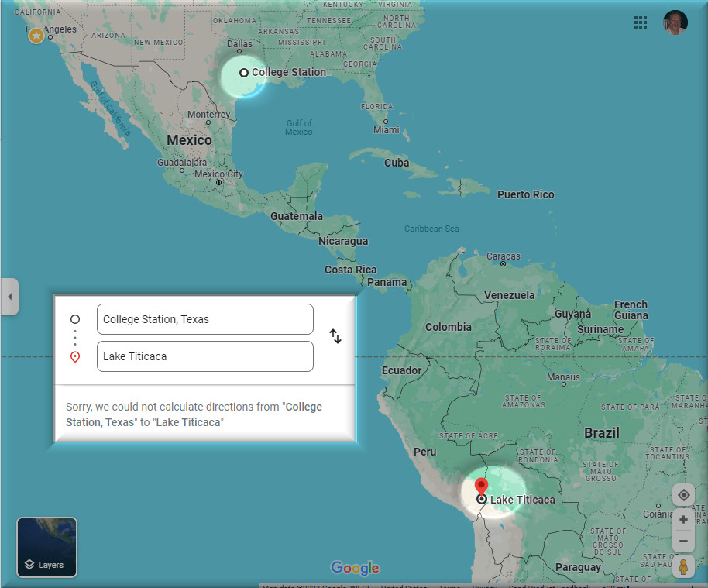Click the origin circle icon in directions
This screenshot has width=708, height=588.
coord(75,319)
